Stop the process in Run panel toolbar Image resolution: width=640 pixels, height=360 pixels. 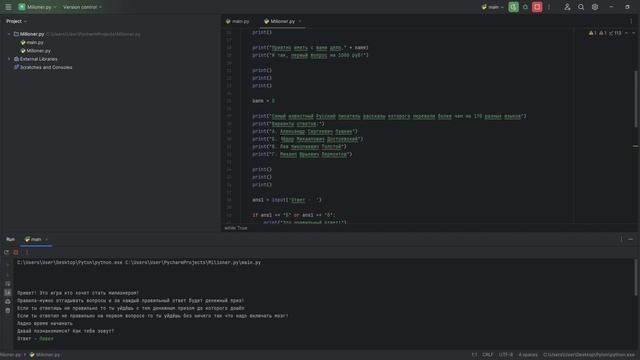tap(16, 252)
